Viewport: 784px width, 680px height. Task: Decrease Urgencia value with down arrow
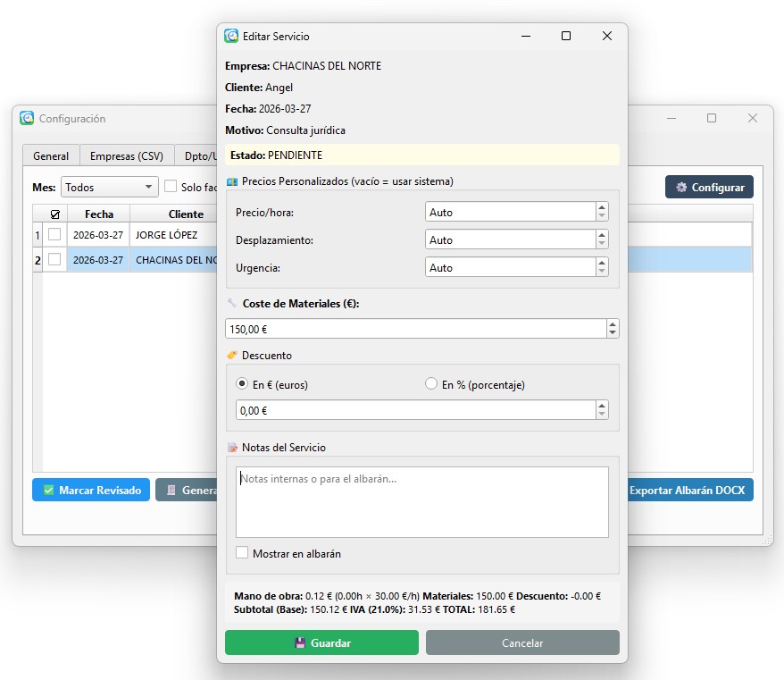[602, 273]
